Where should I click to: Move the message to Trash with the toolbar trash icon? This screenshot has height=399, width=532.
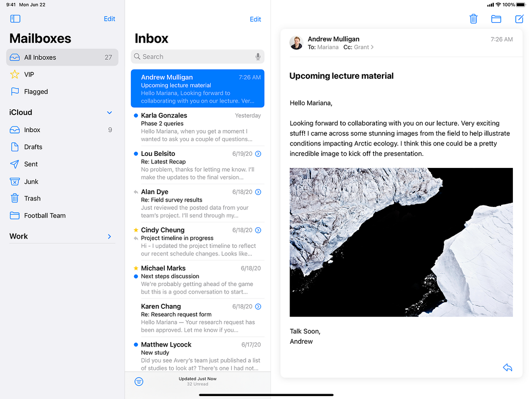[473, 19]
